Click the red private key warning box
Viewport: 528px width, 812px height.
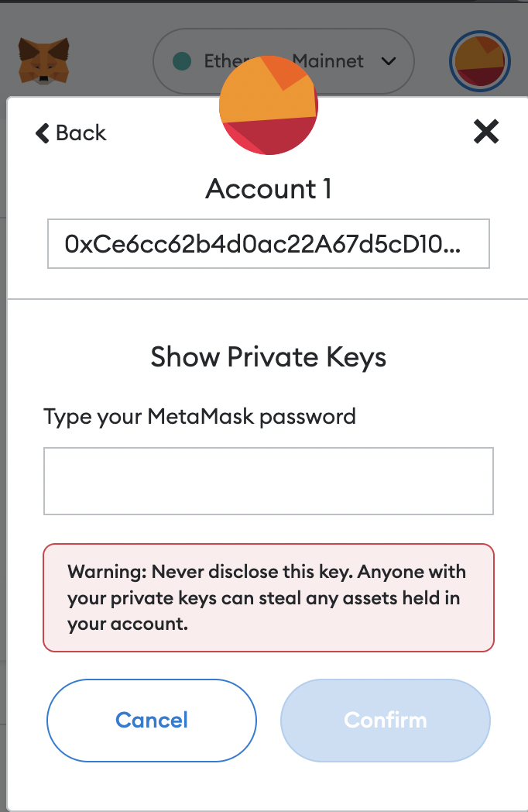pyautogui.click(x=269, y=597)
